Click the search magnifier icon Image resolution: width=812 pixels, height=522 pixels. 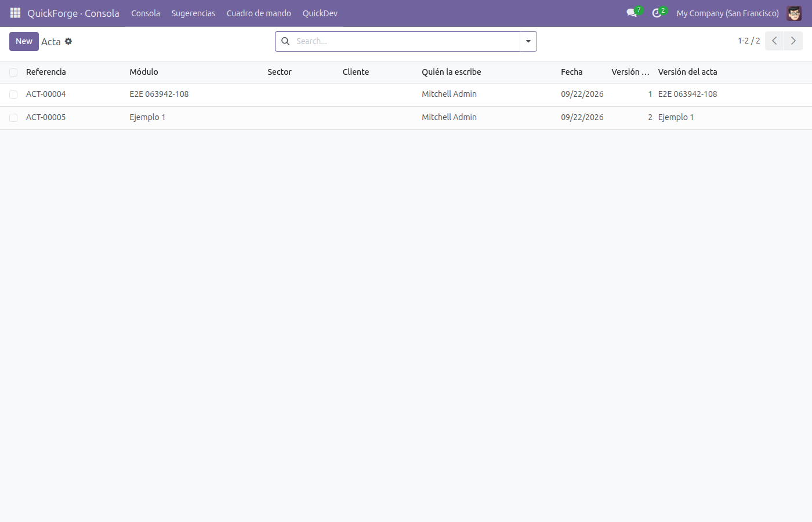pos(285,41)
